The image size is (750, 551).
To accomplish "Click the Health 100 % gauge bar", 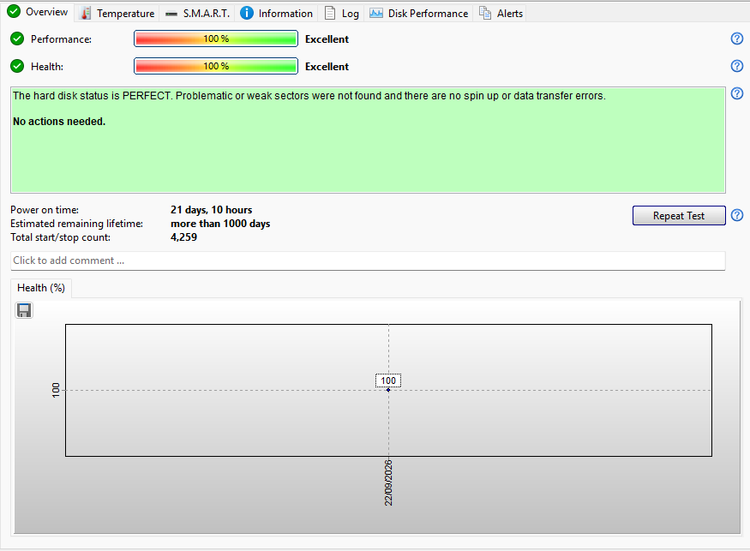I will [x=216, y=66].
